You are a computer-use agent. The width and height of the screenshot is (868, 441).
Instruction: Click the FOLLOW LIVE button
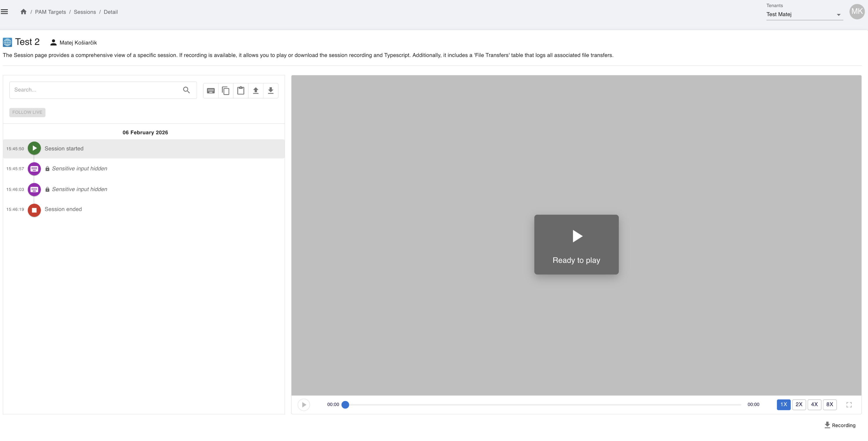coord(27,112)
